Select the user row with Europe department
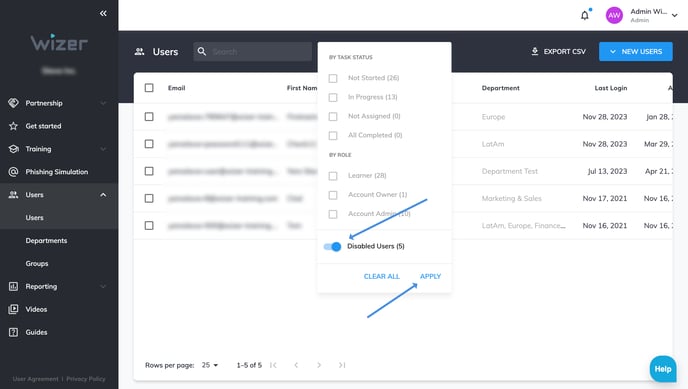This screenshot has height=389, width=688. pos(149,117)
